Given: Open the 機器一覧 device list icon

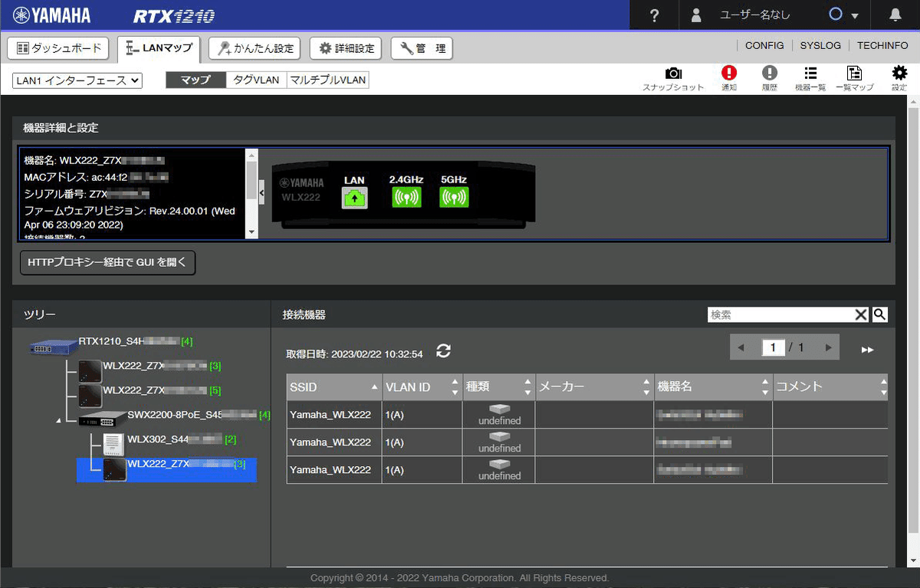Looking at the screenshot, I should tap(810, 73).
